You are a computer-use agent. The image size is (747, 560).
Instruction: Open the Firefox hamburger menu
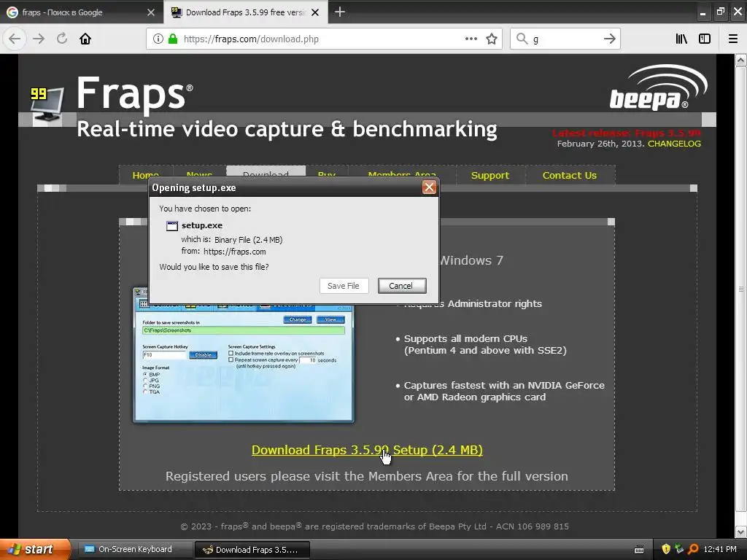(x=733, y=39)
